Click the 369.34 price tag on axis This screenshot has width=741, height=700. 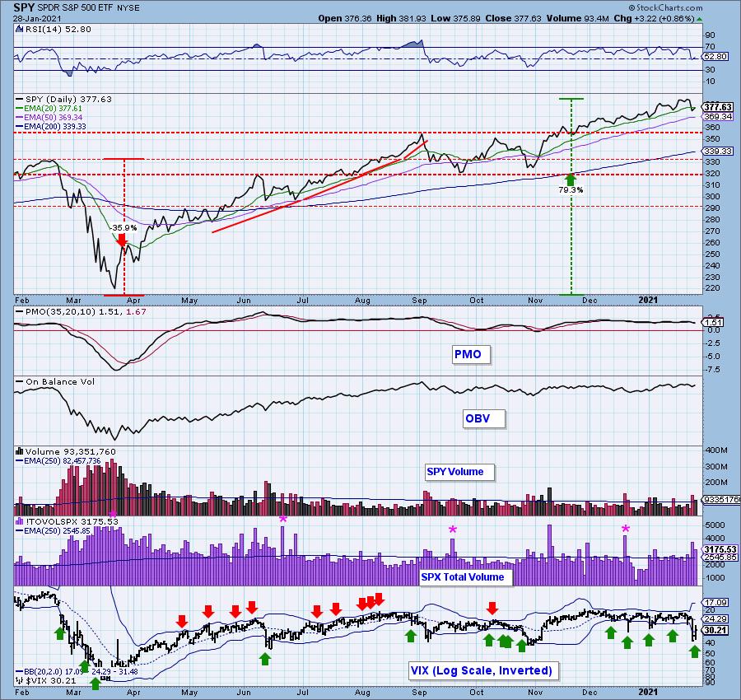(x=717, y=116)
